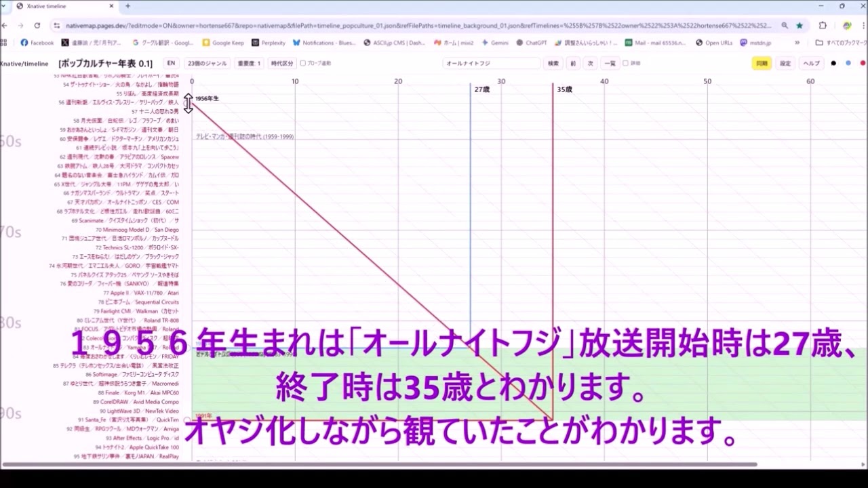Reload the nativemap page
Image resolution: width=868 pixels, height=488 pixels.
[37, 25]
